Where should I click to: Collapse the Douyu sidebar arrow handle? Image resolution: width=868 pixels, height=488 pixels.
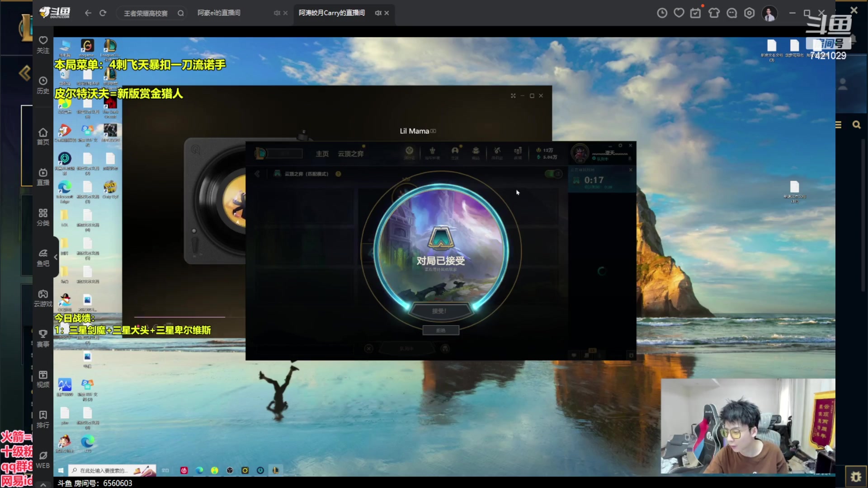(x=56, y=257)
